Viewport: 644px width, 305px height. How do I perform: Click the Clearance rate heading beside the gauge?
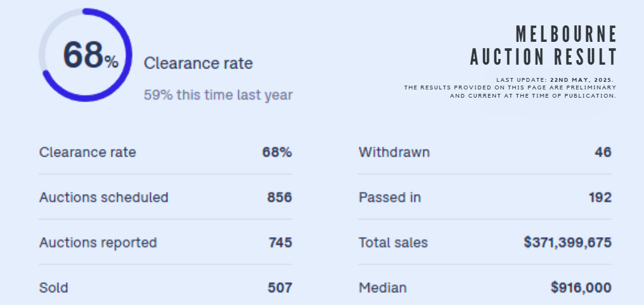[198, 63]
